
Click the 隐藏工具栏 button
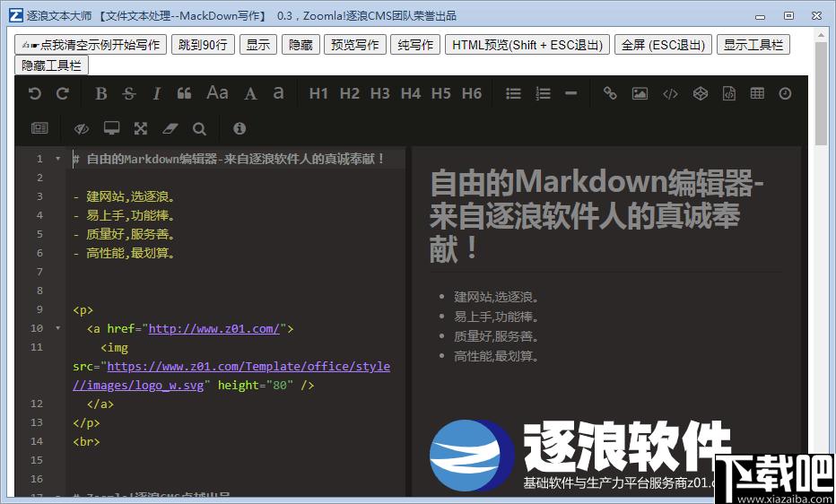(x=51, y=65)
